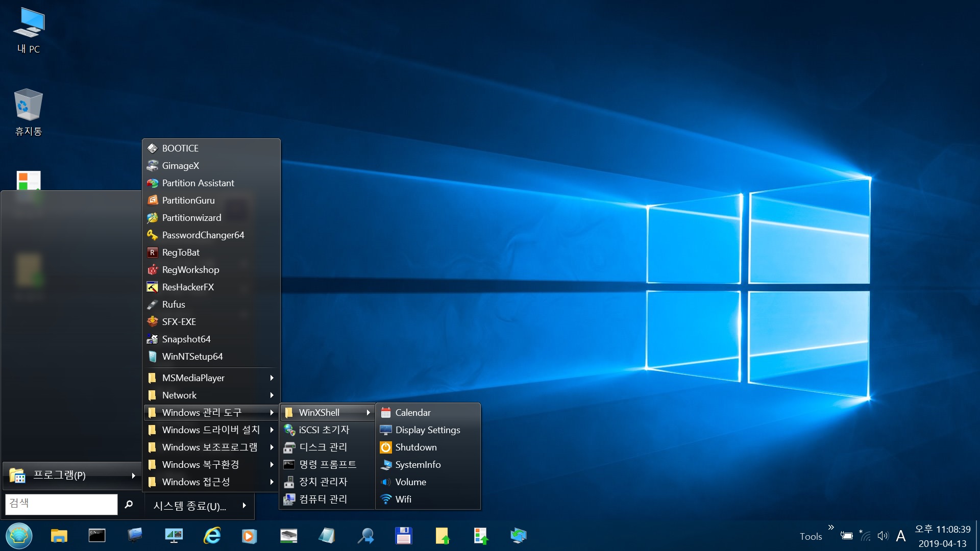Screen dimensions: 980x551
Task: Click the yellow note arrow taskbar icon
Action: 443,536
